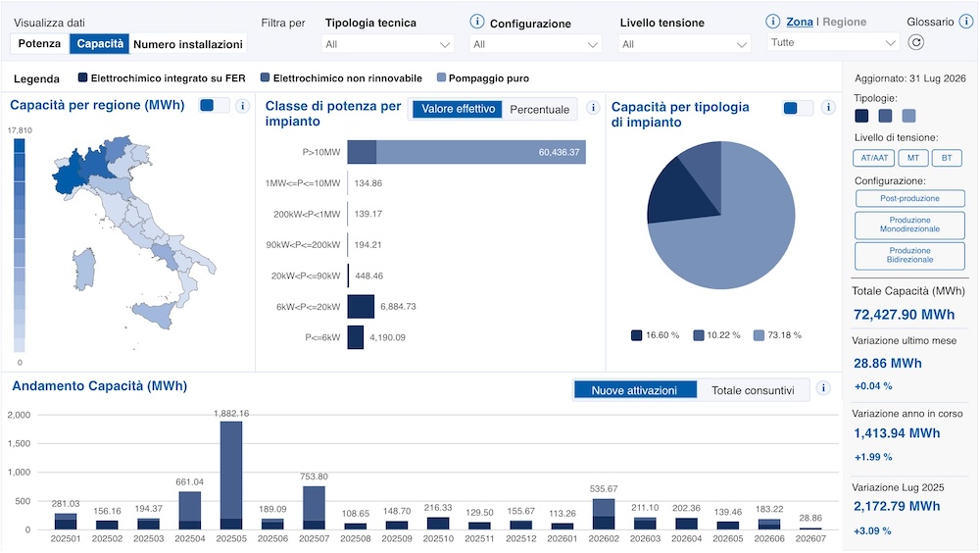Click the reset filters circular arrow icon
Viewport: 980px width, 553px height.
(x=915, y=42)
